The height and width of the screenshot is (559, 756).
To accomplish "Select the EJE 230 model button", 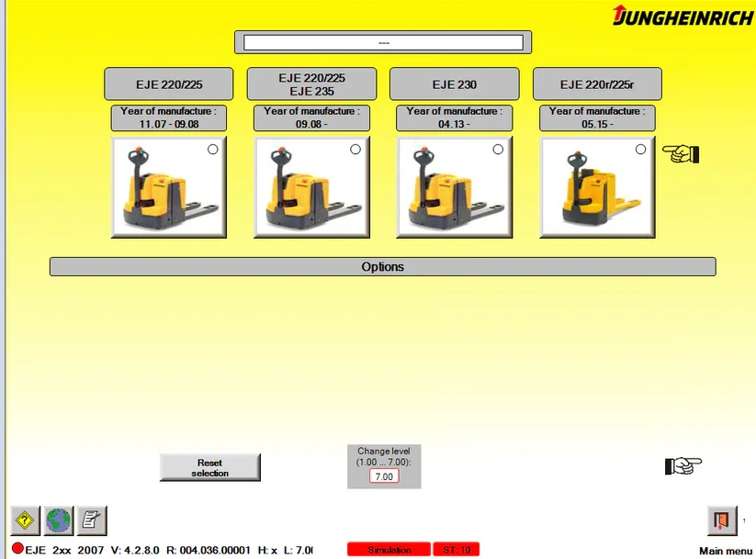I will click(x=454, y=84).
